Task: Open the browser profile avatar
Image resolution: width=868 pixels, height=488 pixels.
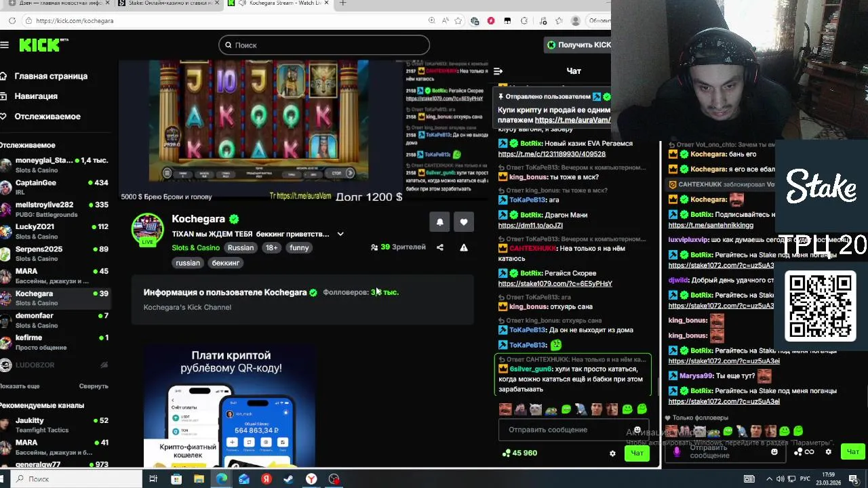Action: (576, 21)
